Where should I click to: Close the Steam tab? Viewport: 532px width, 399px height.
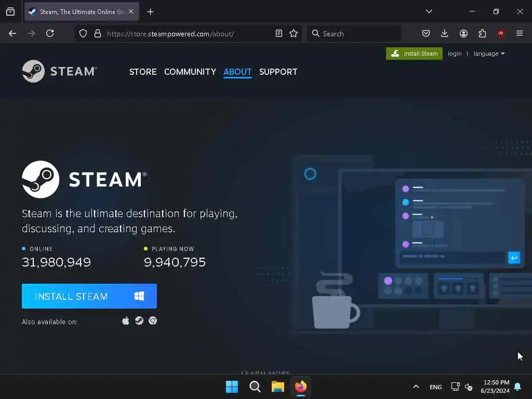[x=131, y=11]
